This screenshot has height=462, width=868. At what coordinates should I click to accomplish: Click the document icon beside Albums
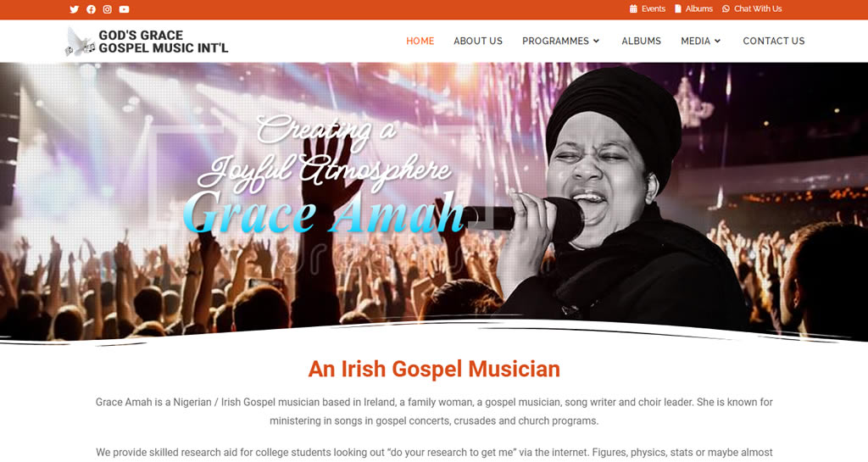coord(677,8)
